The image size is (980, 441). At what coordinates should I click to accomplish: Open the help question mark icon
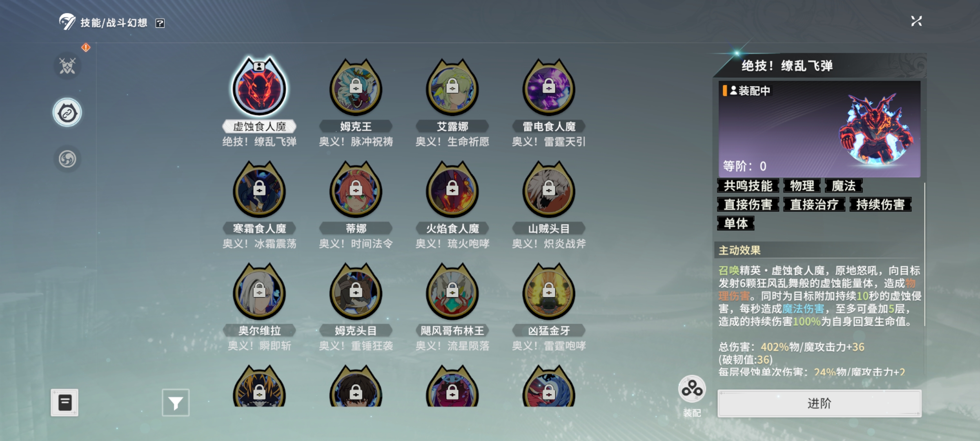click(x=160, y=23)
